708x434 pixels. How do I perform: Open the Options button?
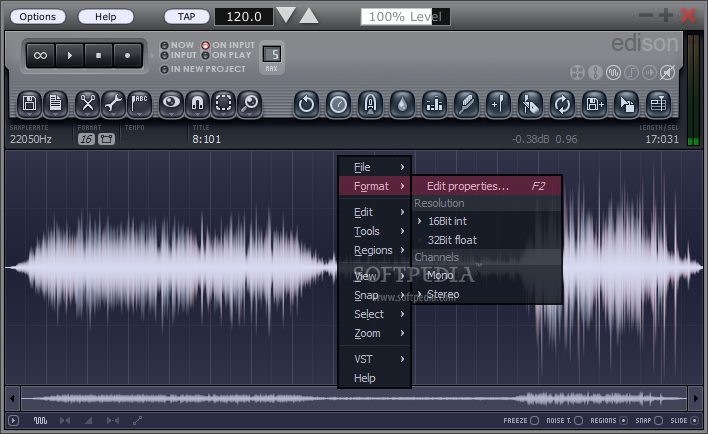click(37, 17)
